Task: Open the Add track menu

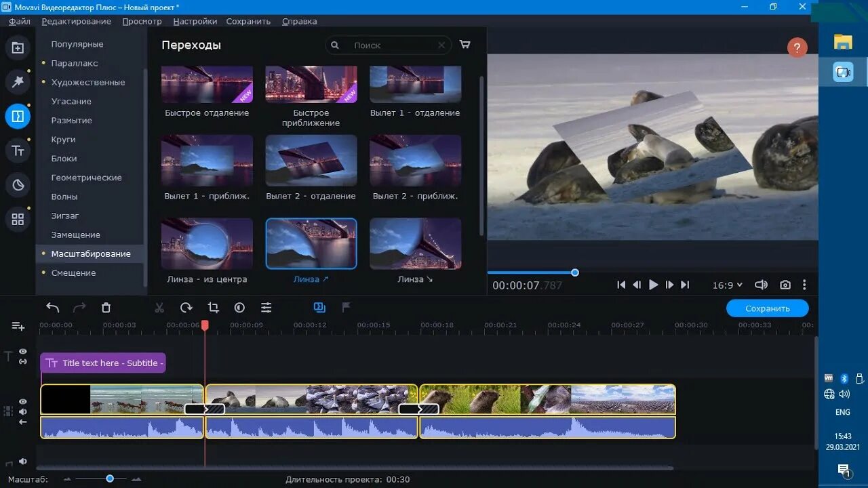Action: [x=18, y=326]
